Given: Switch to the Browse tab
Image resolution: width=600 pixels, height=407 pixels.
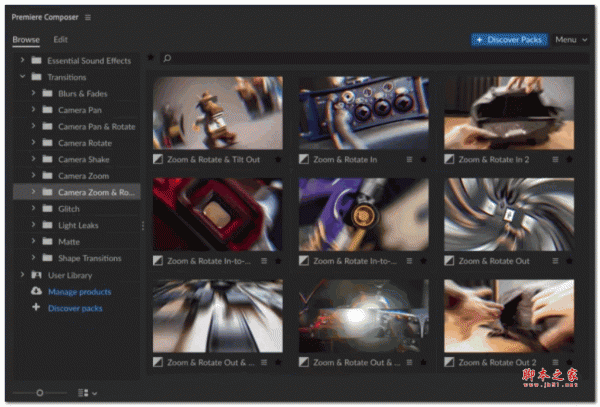Looking at the screenshot, I should coord(26,40).
